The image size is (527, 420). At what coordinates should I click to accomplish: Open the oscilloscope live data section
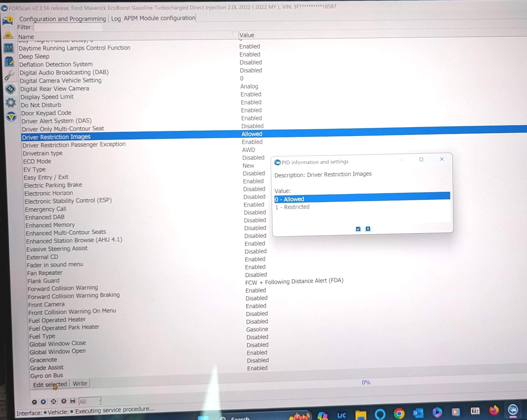9,48
